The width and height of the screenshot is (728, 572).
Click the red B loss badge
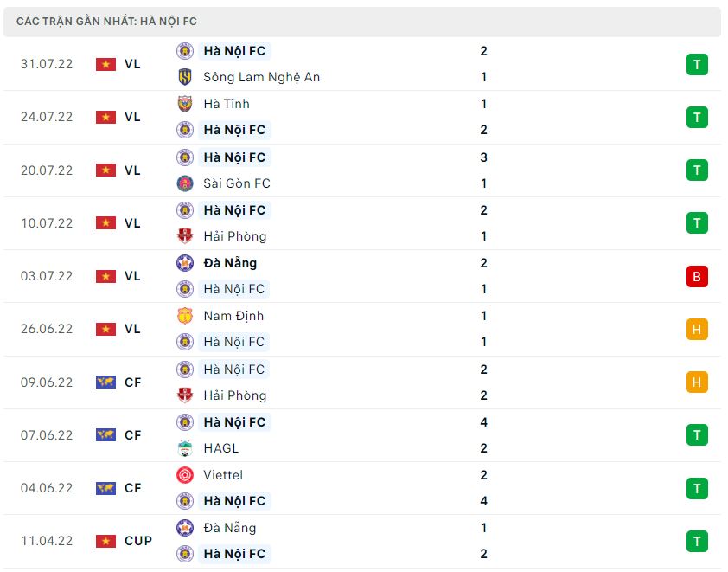(x=697, y=276)
